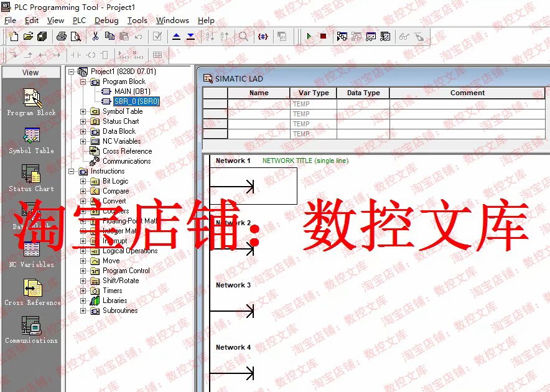Click the Comment column header
Image resolution: width=550 pixels, height=392 pixels.
point(467,93)
